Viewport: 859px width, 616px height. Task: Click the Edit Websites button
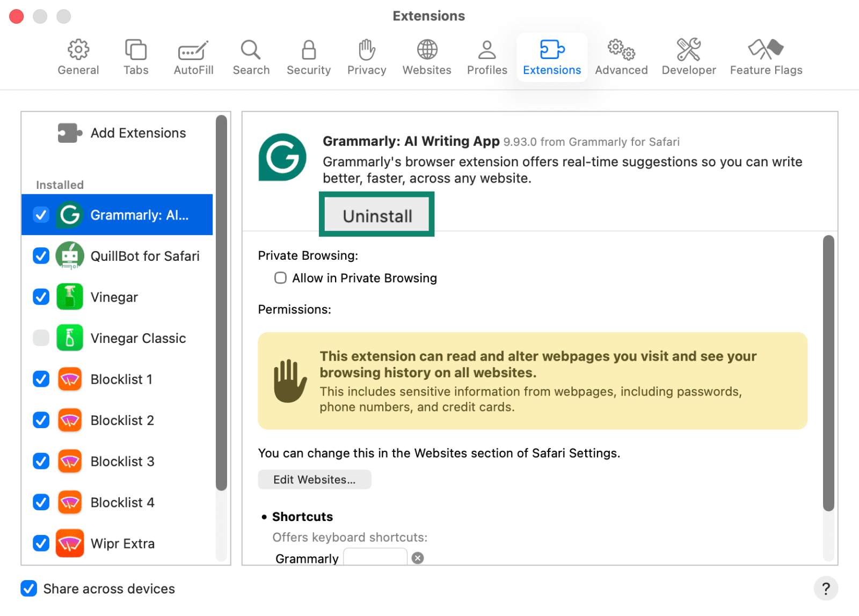[x=314, y=479]
